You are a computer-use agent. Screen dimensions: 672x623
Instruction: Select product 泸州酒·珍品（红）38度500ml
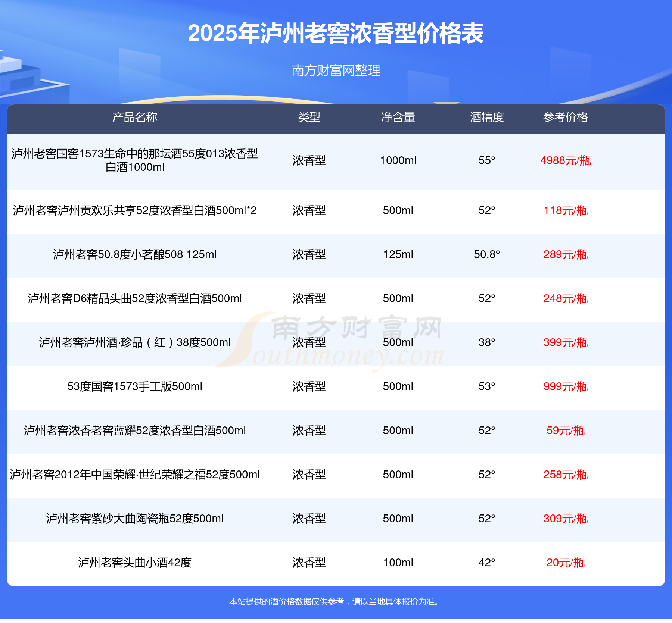(135, 342)
